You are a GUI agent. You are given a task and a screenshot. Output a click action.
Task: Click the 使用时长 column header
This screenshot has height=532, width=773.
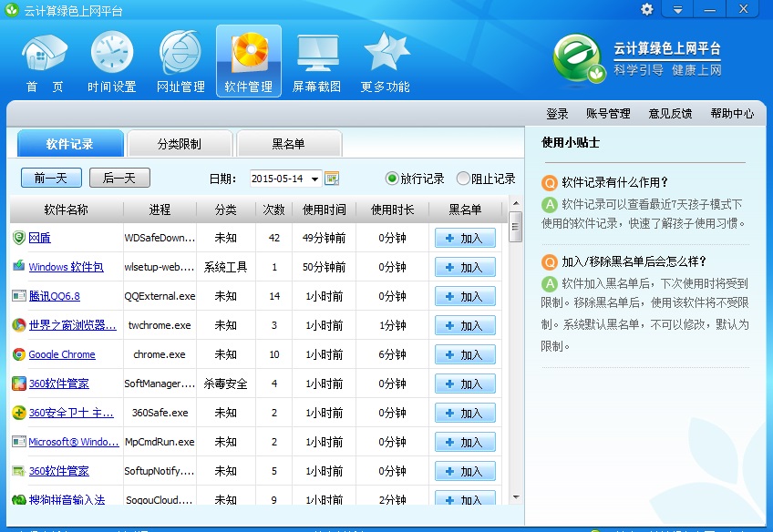pos(392,210)
